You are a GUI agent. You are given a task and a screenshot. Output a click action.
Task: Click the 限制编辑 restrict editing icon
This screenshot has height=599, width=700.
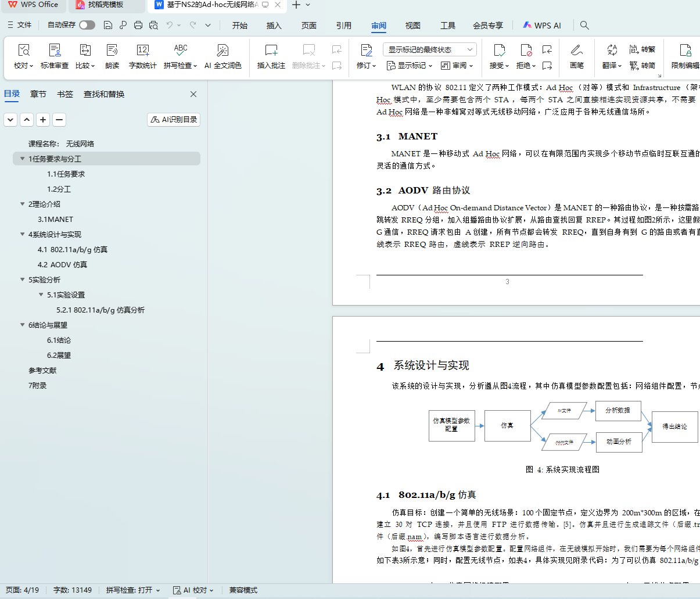point(685,51)
